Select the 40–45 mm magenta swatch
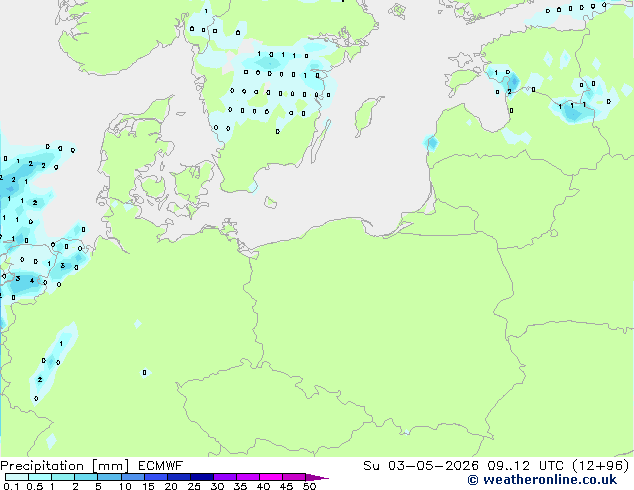The width and height of the screenshot is (634, 490). (x=271, y=477)
